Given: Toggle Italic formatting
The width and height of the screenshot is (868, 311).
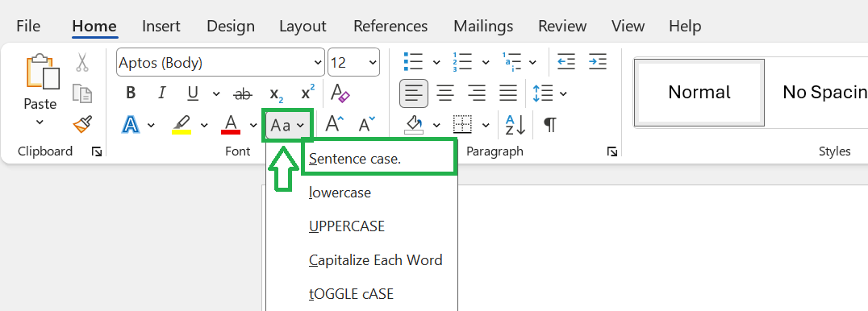Looking at the screenshot, I should click(x=161, y=93).
